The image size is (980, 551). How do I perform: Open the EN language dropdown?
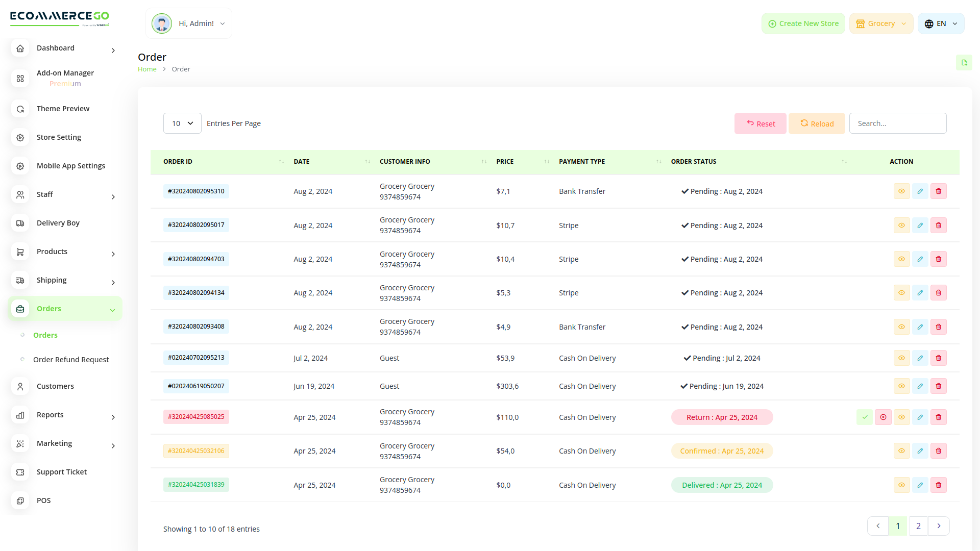point(941,23)
